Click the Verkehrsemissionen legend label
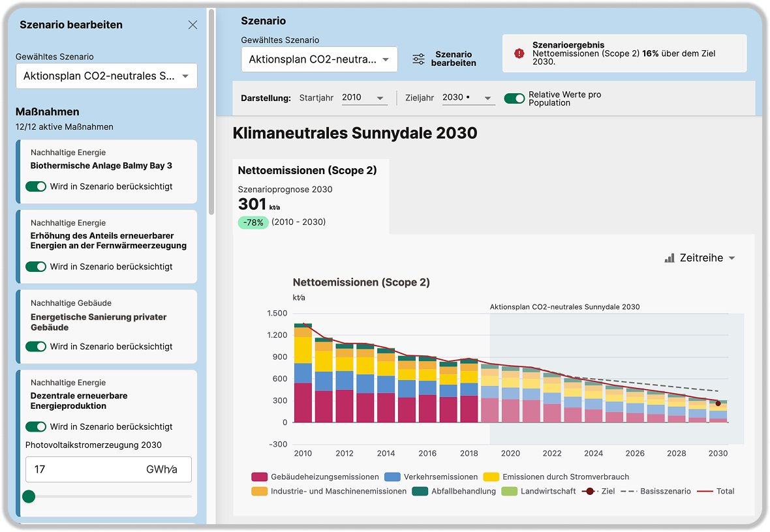The image size is (770, 532). [x=440, y=477]
